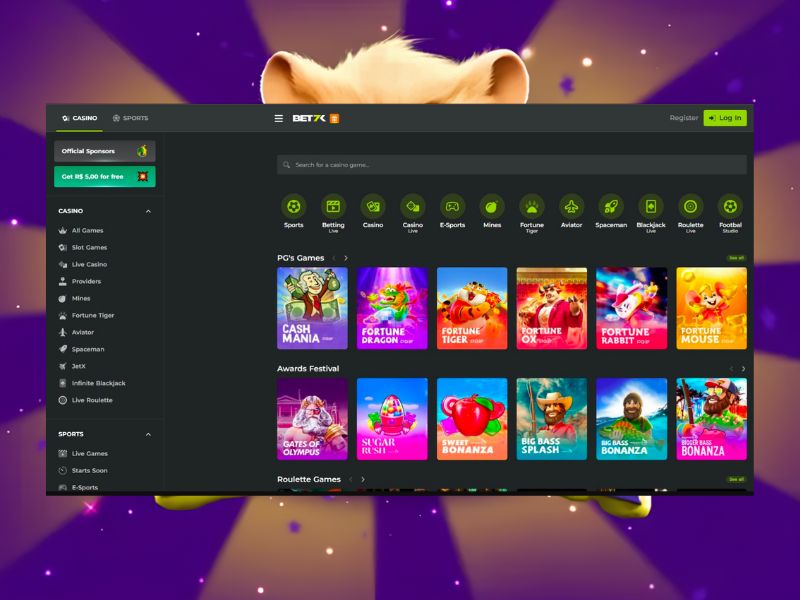The width and height of the screenshot is (800, 600).
Task: Click See all for PG's Games
Action: pyautogui.click(x=736, y=258)
